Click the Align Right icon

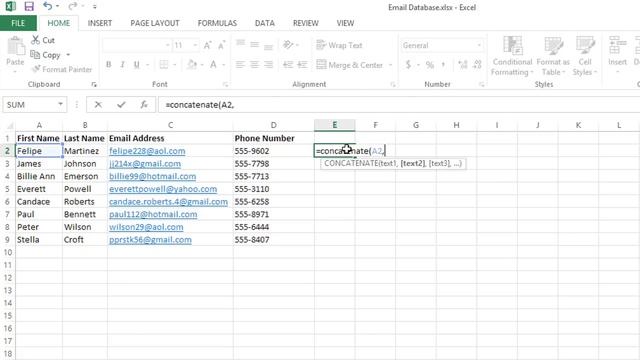click(x=268, y=64)
